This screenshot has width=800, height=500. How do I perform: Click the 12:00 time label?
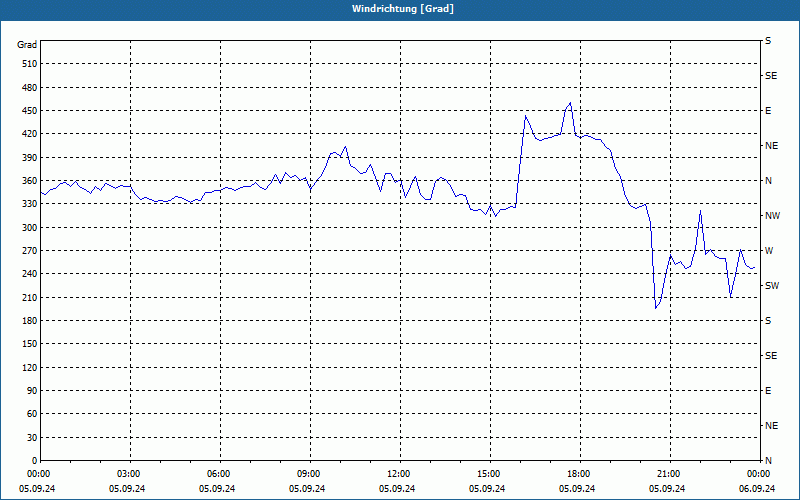[400, 474]
